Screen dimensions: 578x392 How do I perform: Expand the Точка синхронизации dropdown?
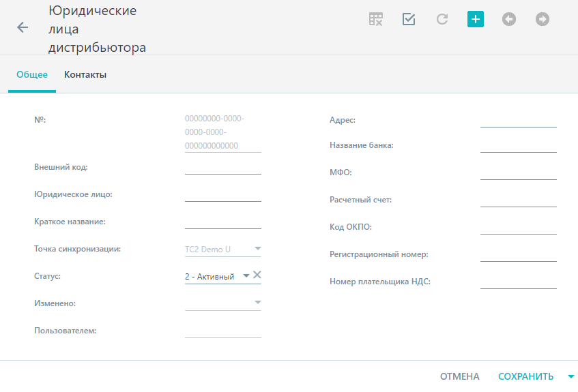(258, 249)
